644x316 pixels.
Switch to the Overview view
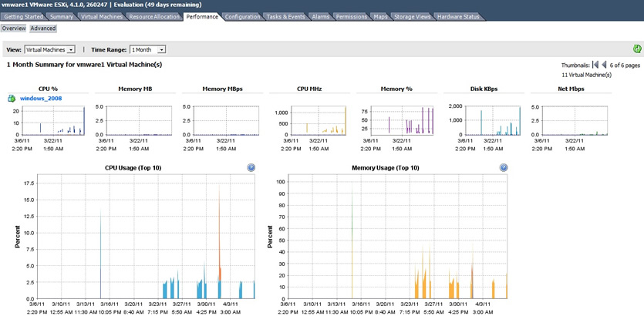click(x=14, y=29)
